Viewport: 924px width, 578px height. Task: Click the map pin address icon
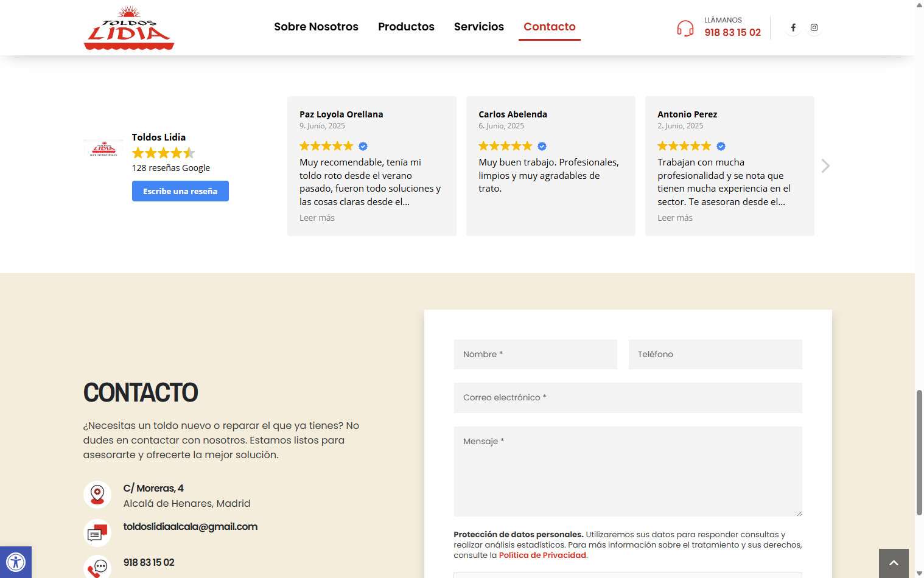97,495
